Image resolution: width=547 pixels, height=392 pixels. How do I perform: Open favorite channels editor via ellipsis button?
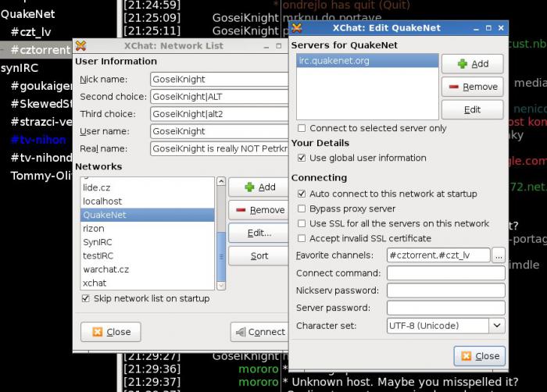tap(499, 255)
